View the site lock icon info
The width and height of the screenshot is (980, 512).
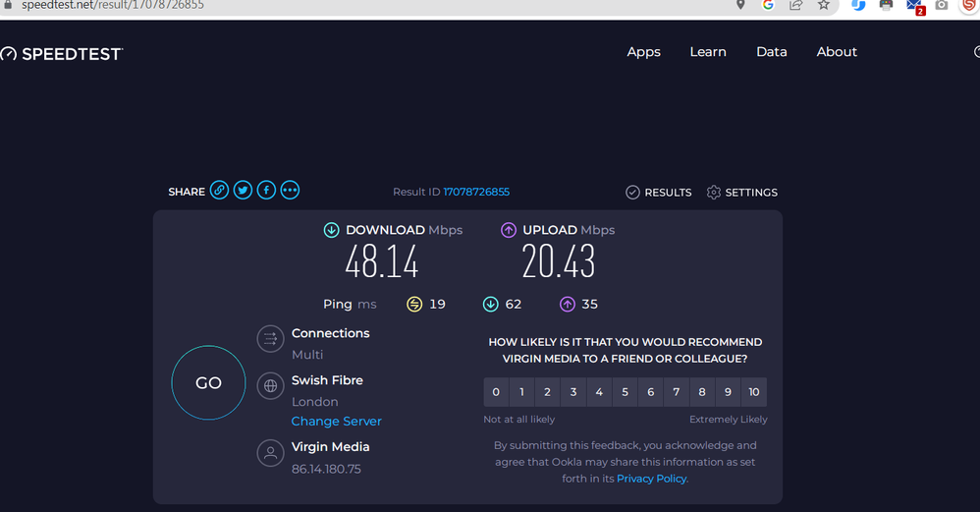[x=8, y=4]
